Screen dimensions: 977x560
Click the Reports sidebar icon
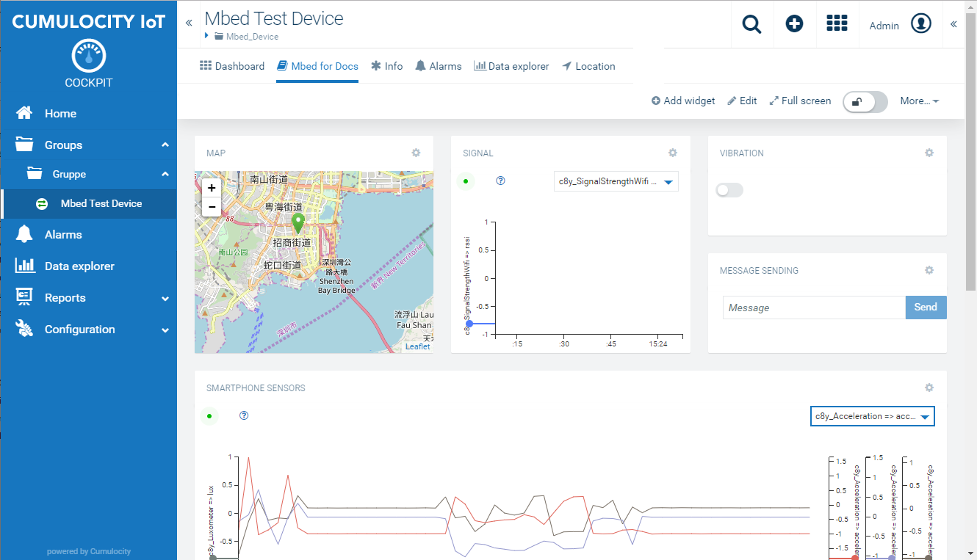pos(25,297)
